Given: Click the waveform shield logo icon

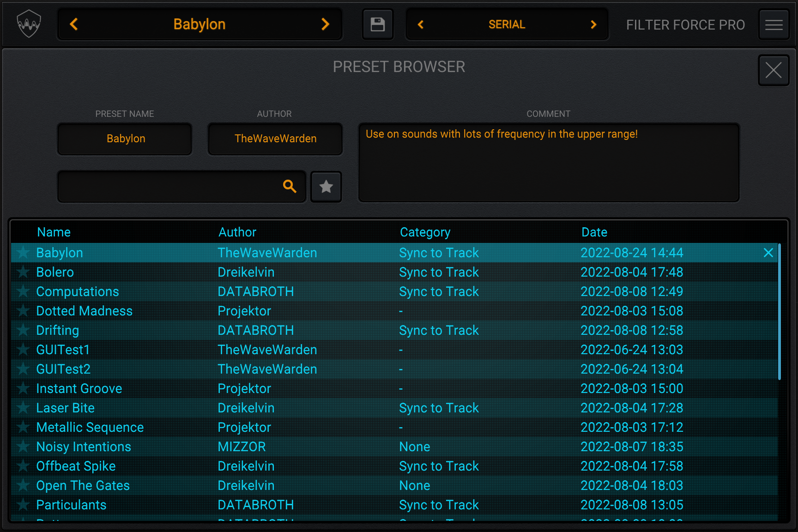Looking at the screenshot, I should 29,24.
